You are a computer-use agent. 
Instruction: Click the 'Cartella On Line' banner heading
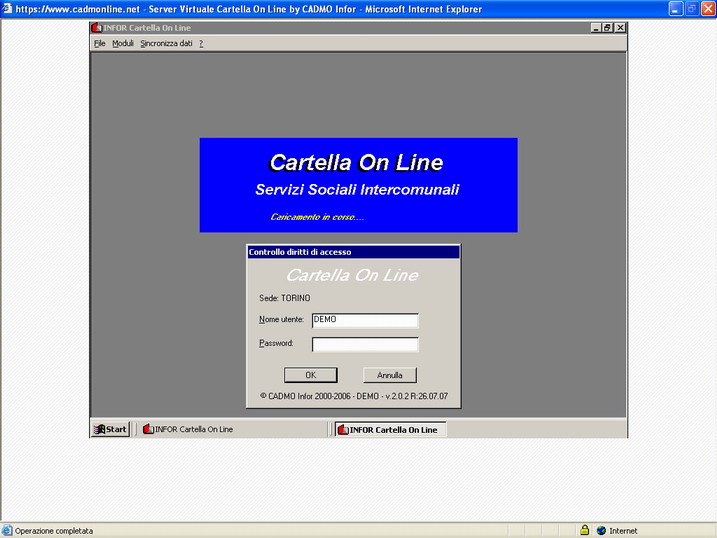click(356, 163)
